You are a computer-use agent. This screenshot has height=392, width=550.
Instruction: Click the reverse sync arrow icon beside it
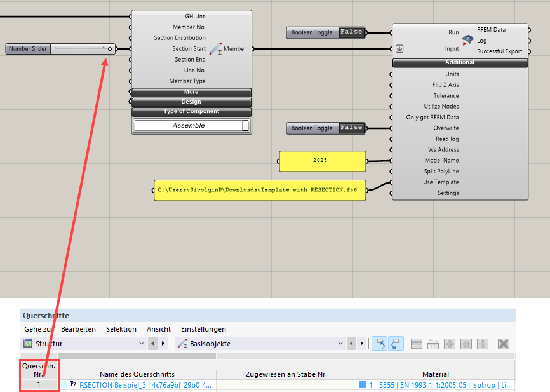tap(395, 343)
